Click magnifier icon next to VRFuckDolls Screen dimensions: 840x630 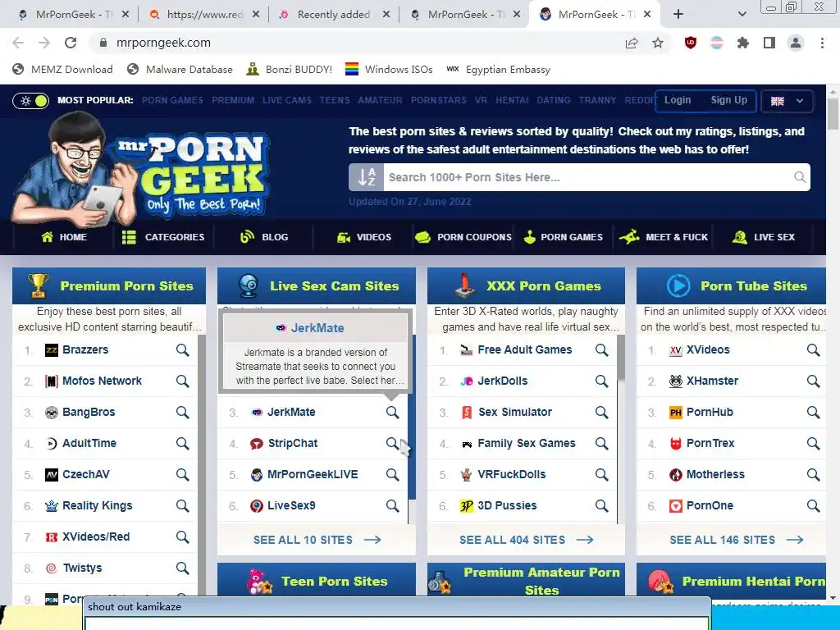click(601, 475)
